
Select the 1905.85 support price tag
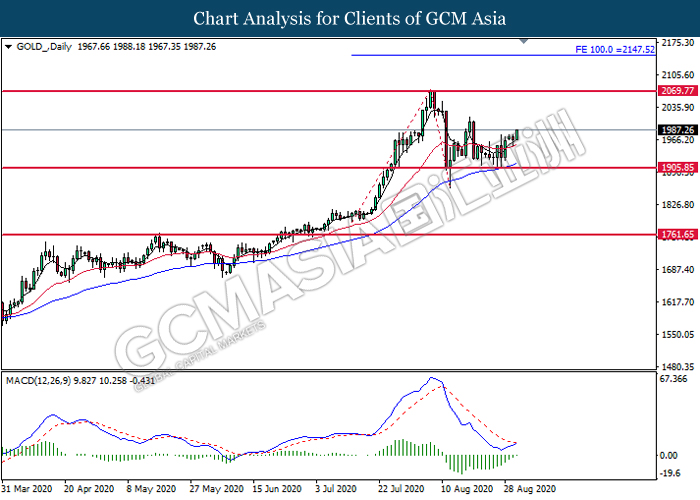(678, 168)
